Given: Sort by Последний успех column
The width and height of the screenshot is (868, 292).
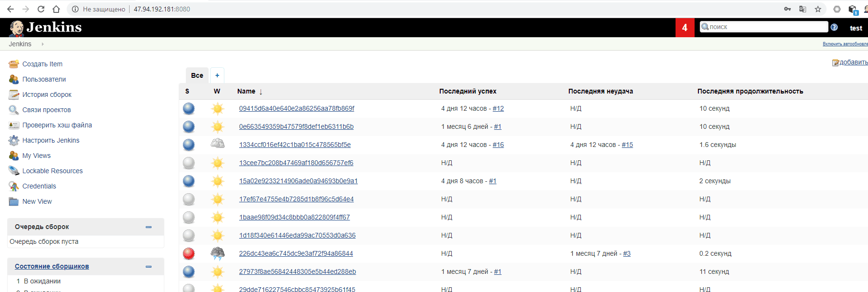Looking at the screenshot, I should coord(468,91).
